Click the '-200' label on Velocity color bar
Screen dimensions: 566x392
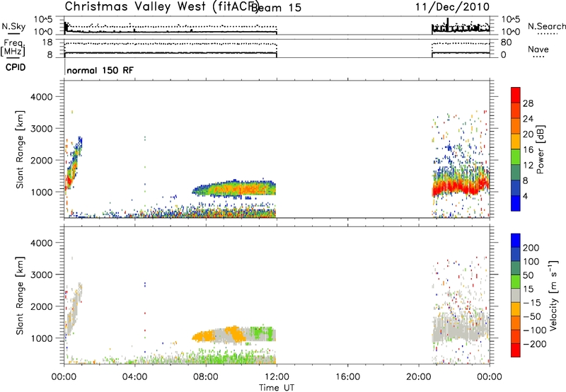pyautogui.click(x=535, y=344)
